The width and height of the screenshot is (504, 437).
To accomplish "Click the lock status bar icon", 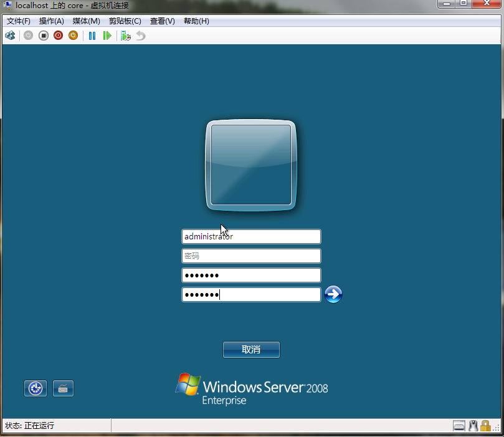I will [x=485, y=426].
